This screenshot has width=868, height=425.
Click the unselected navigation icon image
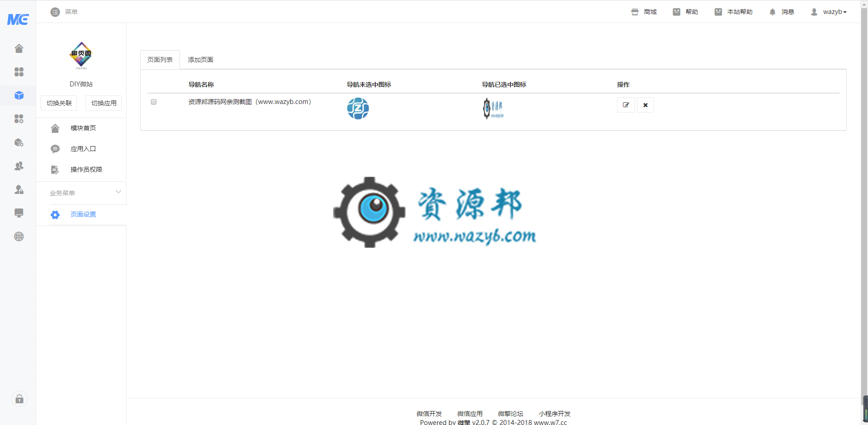pyautogui.click(x=358, y=109)
